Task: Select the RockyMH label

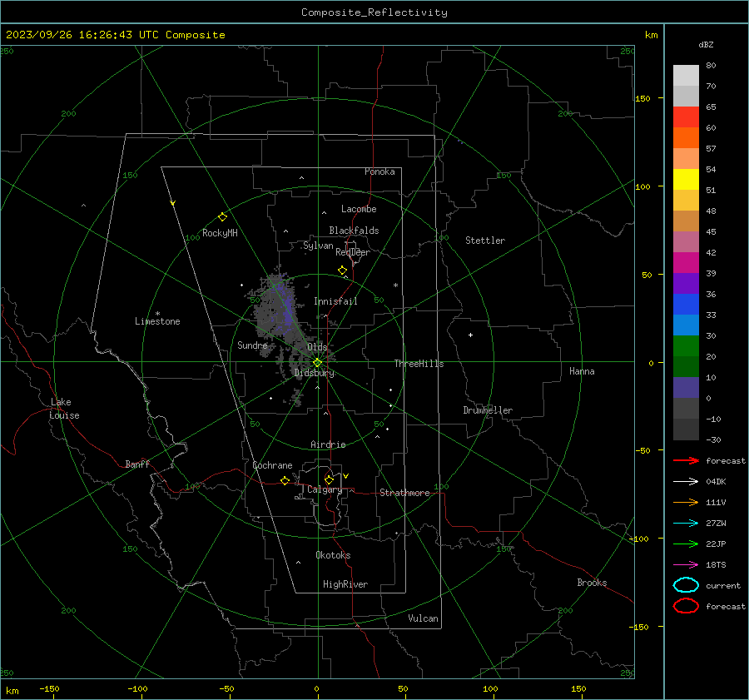Action: tap(220, 233)
